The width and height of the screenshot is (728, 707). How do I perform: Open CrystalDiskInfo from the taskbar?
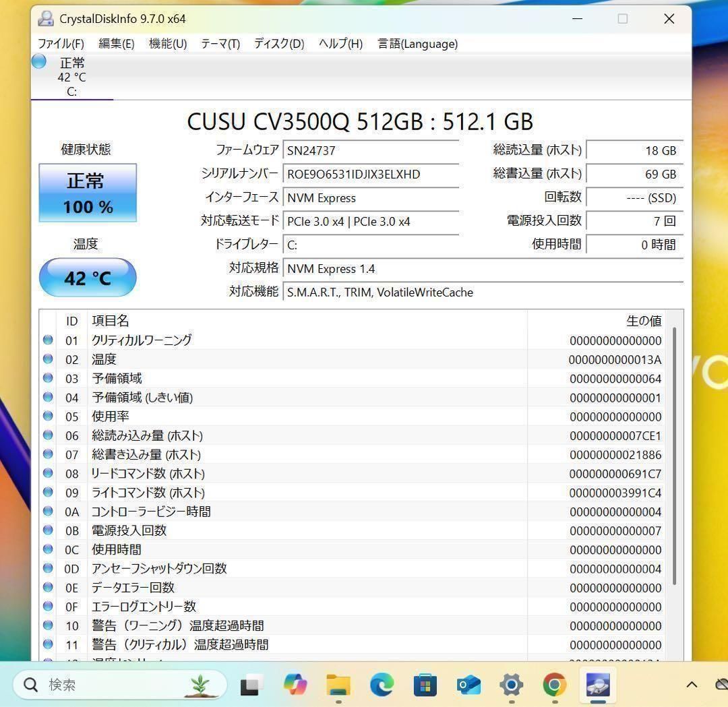pyautogui.click(x=597, y=685)
